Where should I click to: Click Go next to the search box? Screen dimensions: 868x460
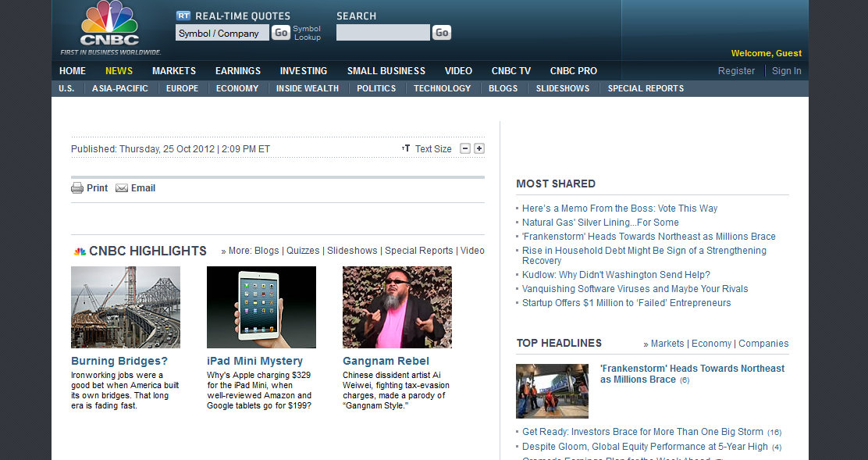441,33
